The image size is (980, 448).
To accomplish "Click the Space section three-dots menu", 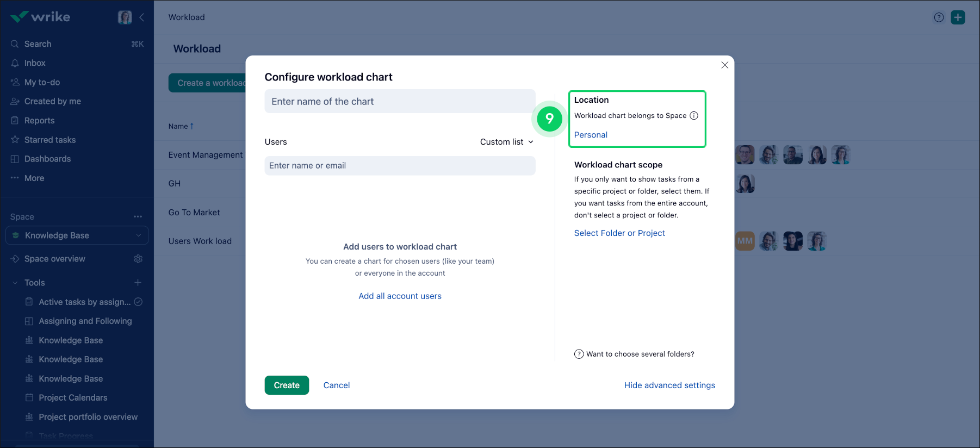I will pyautogui.click(x=138, y=216).
